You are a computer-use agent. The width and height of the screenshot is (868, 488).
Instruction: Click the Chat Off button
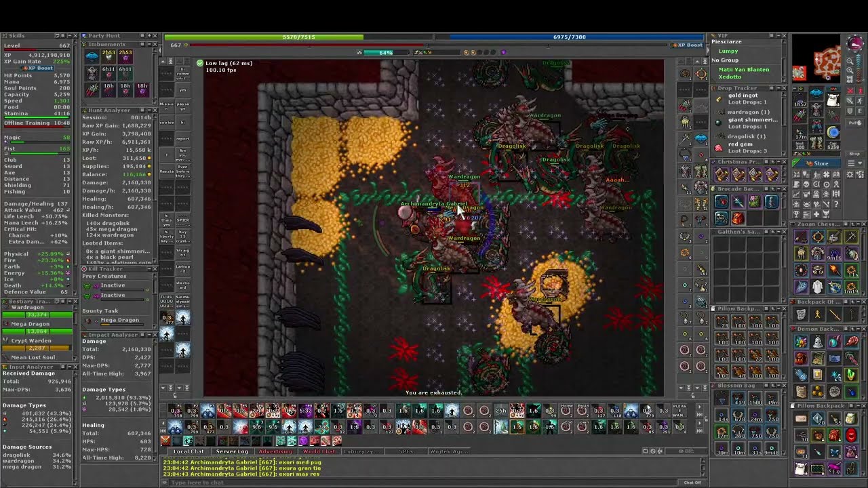point(692,483)
